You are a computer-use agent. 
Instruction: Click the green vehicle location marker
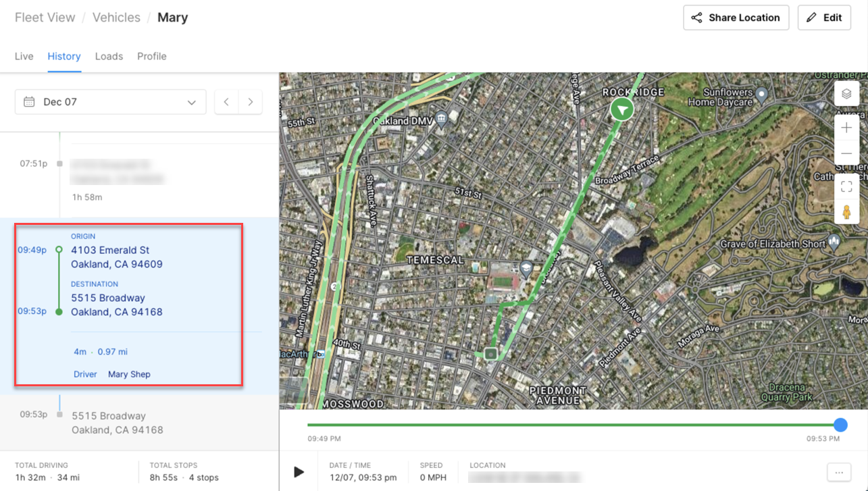pos(621,109)
